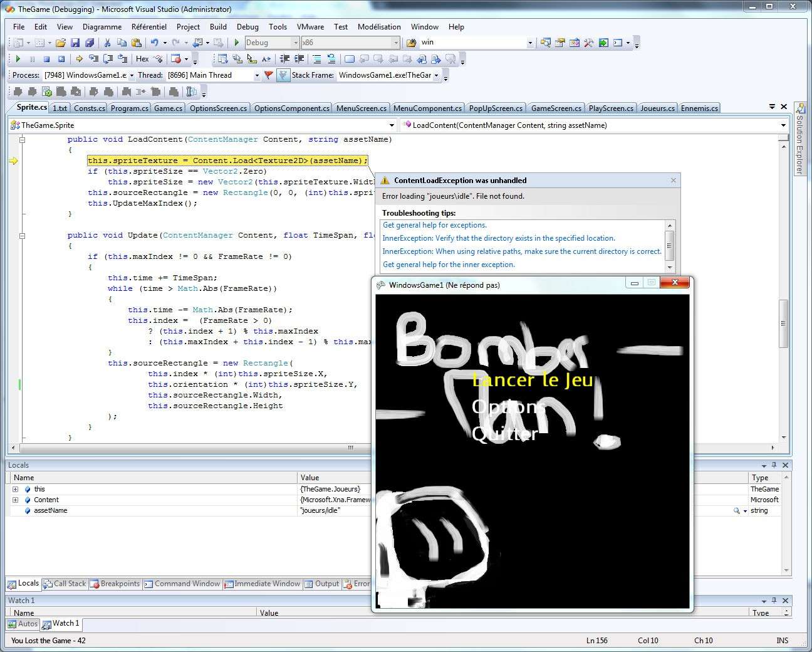Undo the last action with the Undo arrow
The width and height of the screenshot is (812, 652).
tap(154, 43)
